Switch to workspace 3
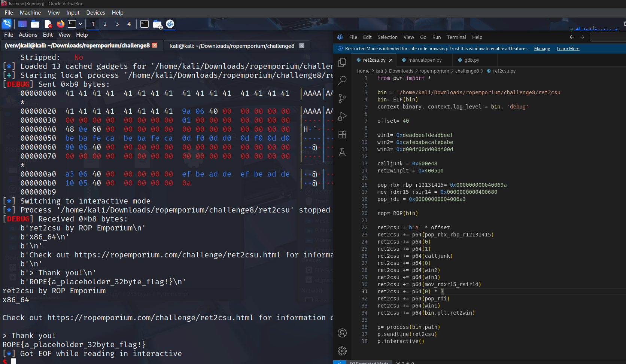This screenshot has width=626, height=364. [117, 24]
